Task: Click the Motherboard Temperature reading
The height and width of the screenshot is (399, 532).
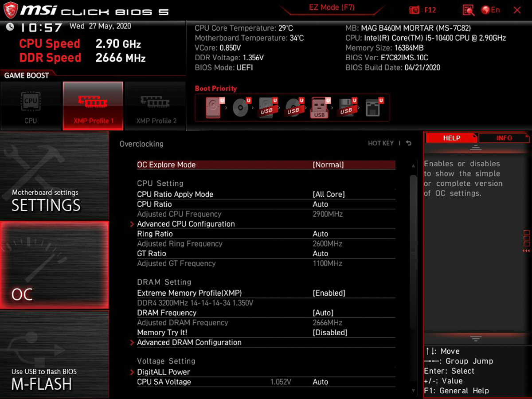Action: pyautogui.click(x=249, y=38)
